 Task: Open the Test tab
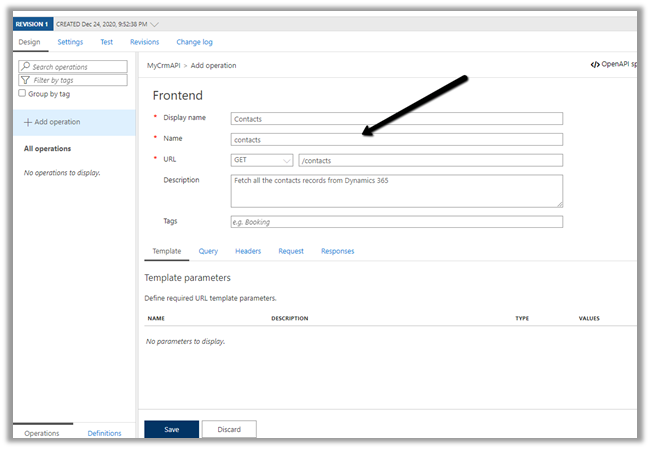pyautogui.click(x=106, y=42)
